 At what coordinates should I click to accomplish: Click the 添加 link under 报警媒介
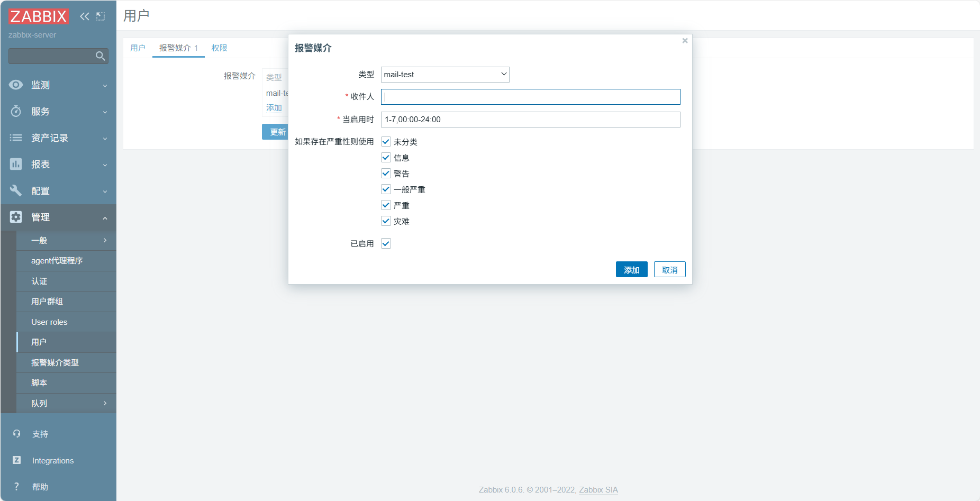(274, 108)
